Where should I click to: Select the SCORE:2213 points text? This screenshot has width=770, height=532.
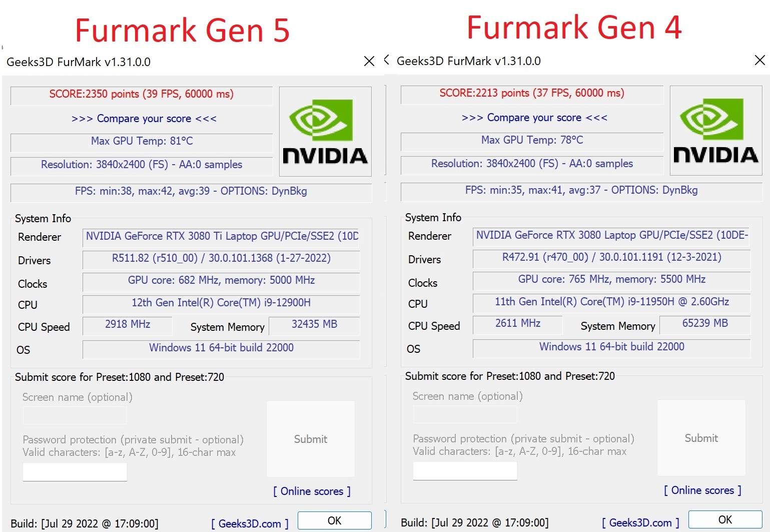tap(532, 93)
